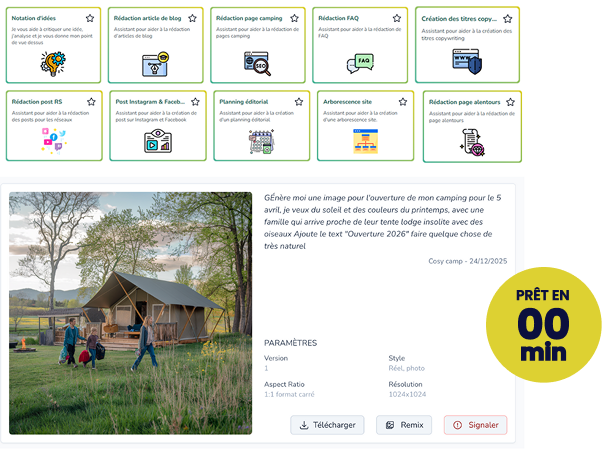The width and height of the screenshot is (611, 449).
Task: Open the generated camping tent image
Action: tap(131, 313)
